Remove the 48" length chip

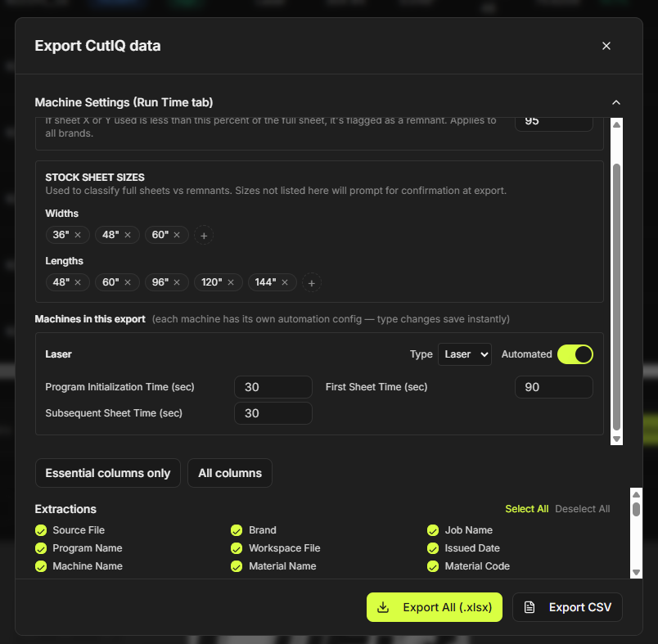pos(78,282)
